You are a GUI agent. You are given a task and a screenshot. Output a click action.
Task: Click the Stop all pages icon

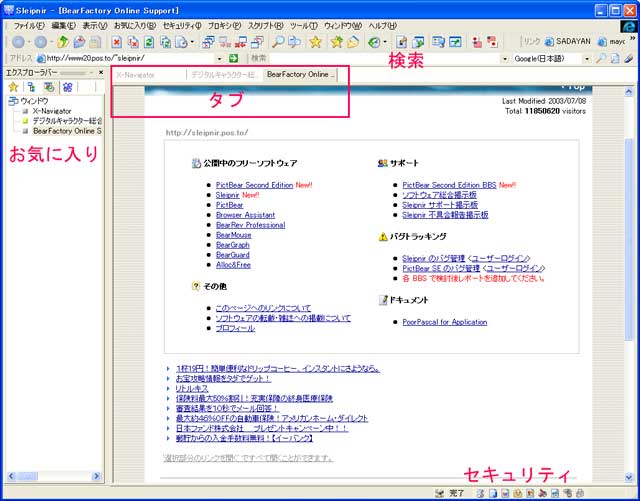pyautogui.click(x=133, y=42)
